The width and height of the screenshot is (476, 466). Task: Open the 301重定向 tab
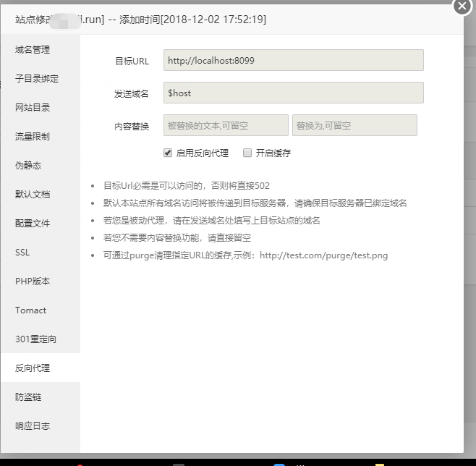(x=35, y=339)
